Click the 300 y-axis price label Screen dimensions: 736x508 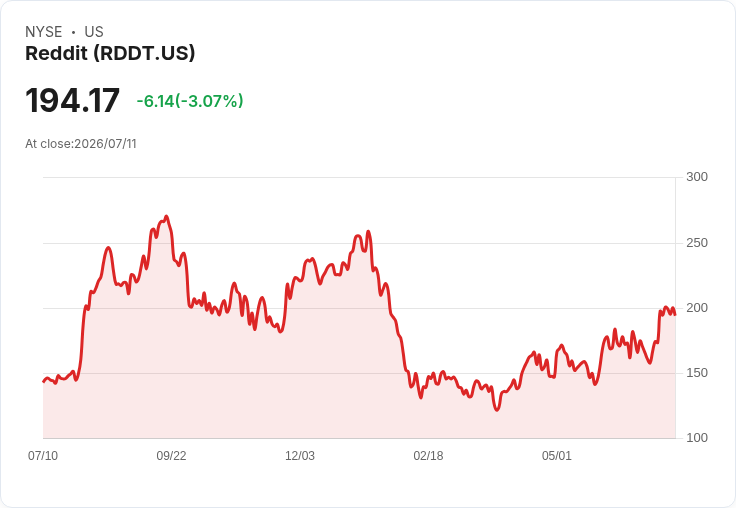pos(697,177)
